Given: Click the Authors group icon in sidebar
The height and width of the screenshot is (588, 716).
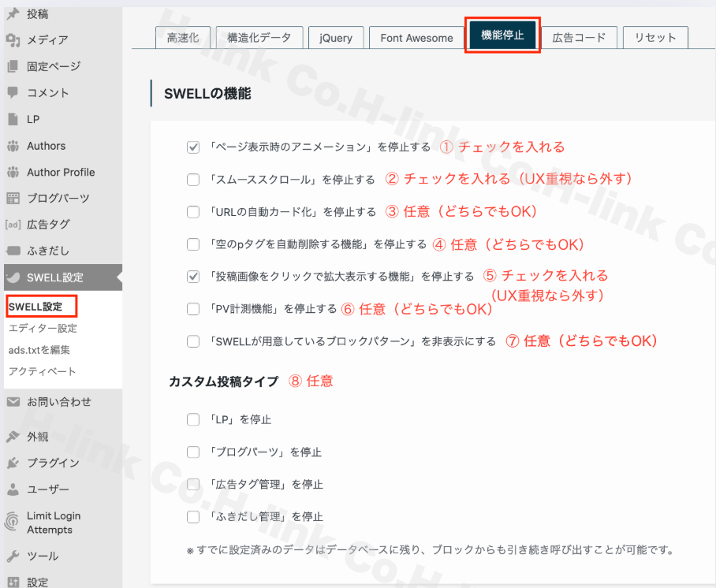Looking at the screenshot, I should pyautogui.click(x=13, y=146).
